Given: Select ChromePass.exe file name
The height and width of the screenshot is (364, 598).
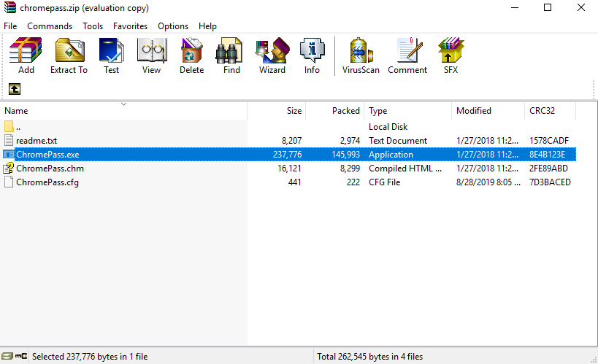Looking at the screenshot, I should click(47, 155).
